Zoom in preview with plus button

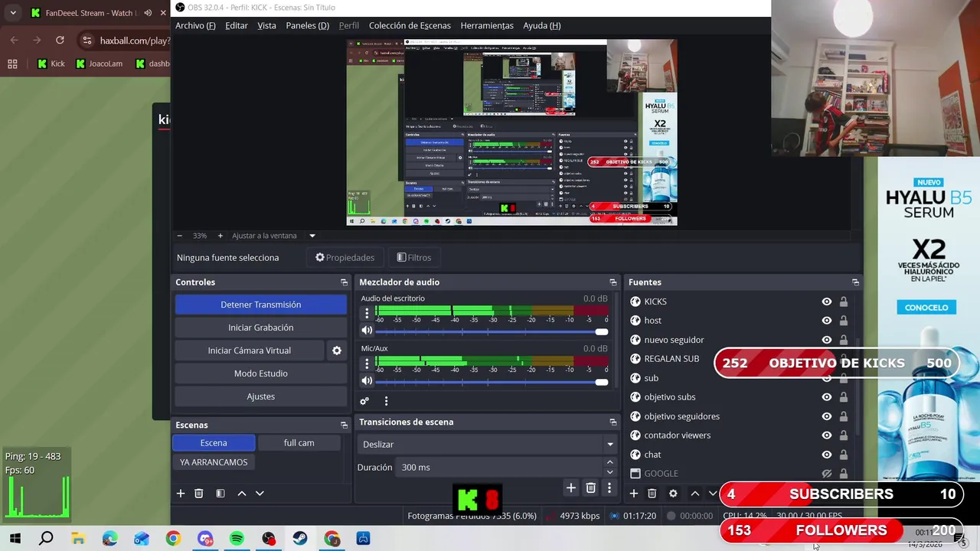tap(220, 236)
